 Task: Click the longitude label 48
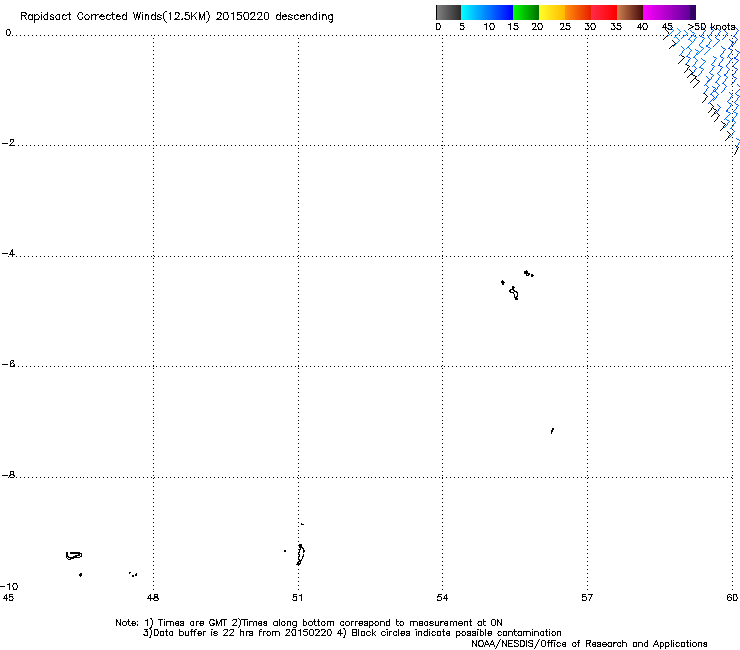click(x=153, y=598)
